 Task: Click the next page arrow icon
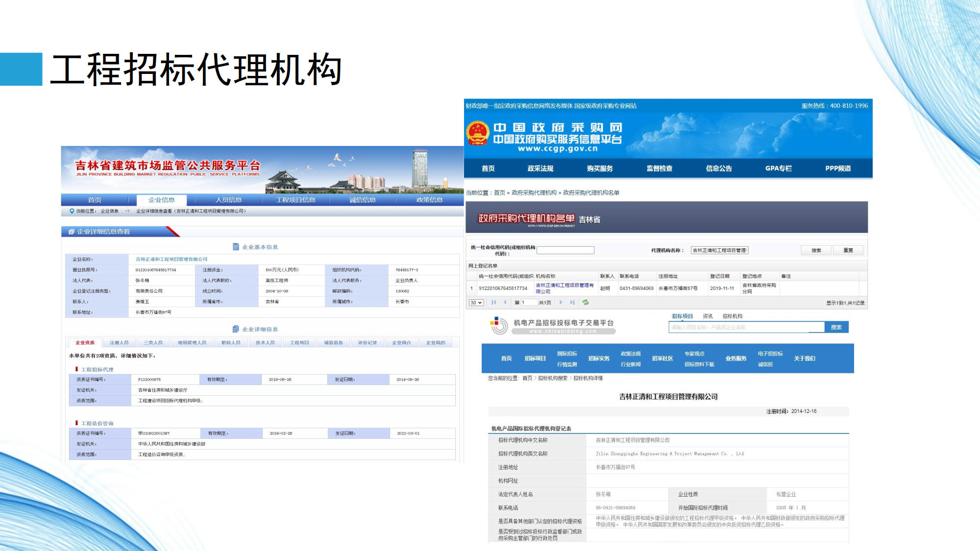(x=561, y=302)
